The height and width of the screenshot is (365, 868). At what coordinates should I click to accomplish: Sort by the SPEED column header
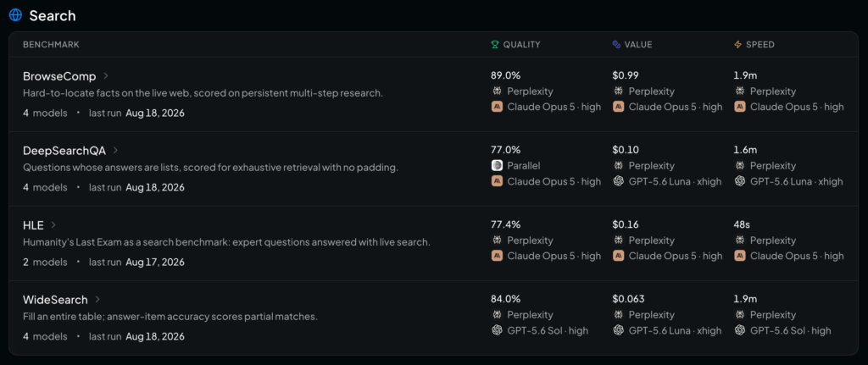[754, 44]
